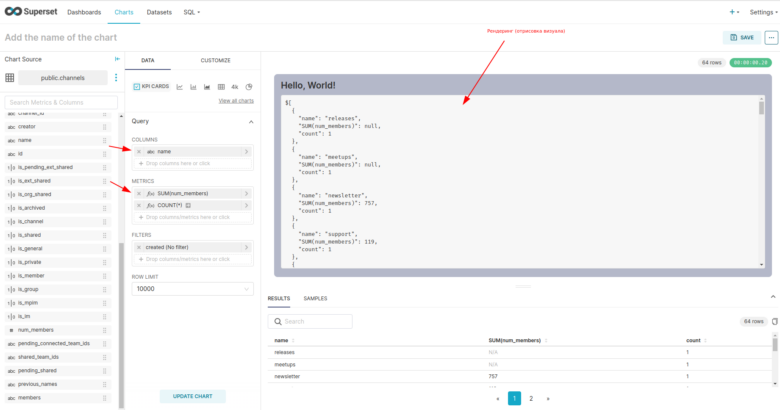This screenshot has height=410, width=780.
Task: Go to results page 2
Action: [x=531, y=399]
